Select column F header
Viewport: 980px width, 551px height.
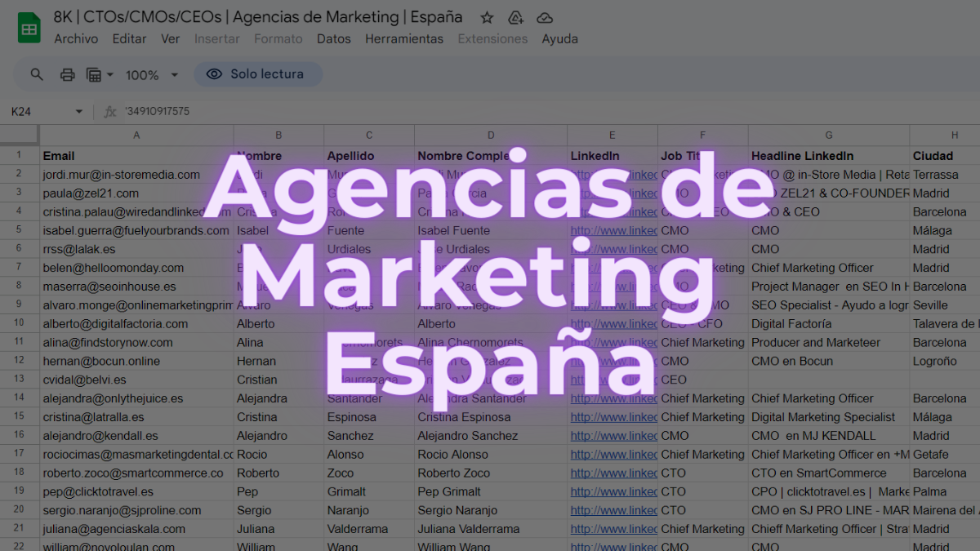(x=702, y=135)
